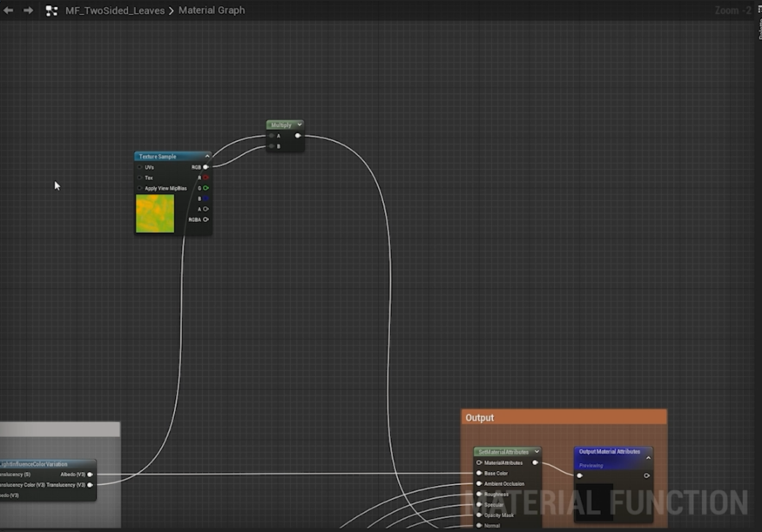Collapse the Output Material Attributes node

coord(648,458)
